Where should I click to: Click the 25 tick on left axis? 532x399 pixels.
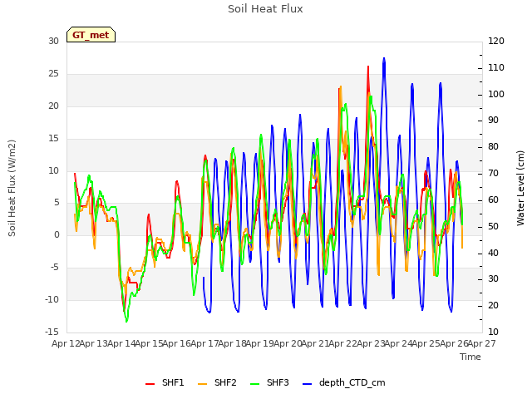pyautogui.click(x=53, y=73)
